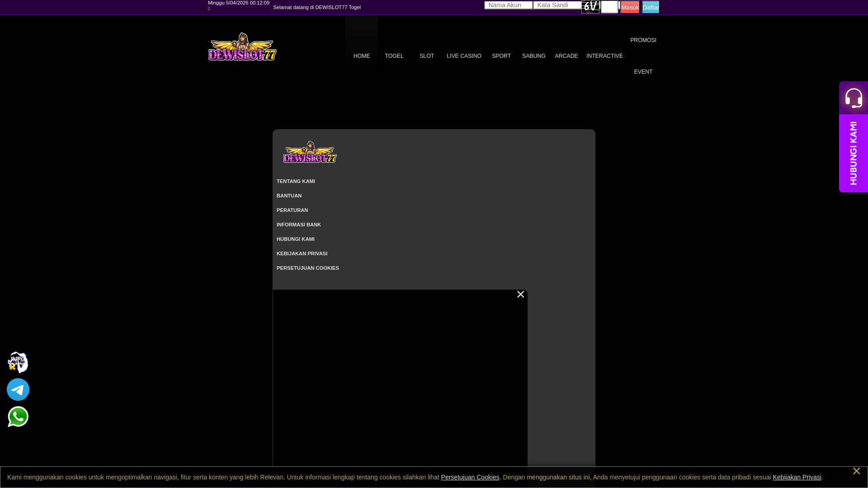Open the KEBIJAKAN PRIVASI footer link

coord(302,253)
